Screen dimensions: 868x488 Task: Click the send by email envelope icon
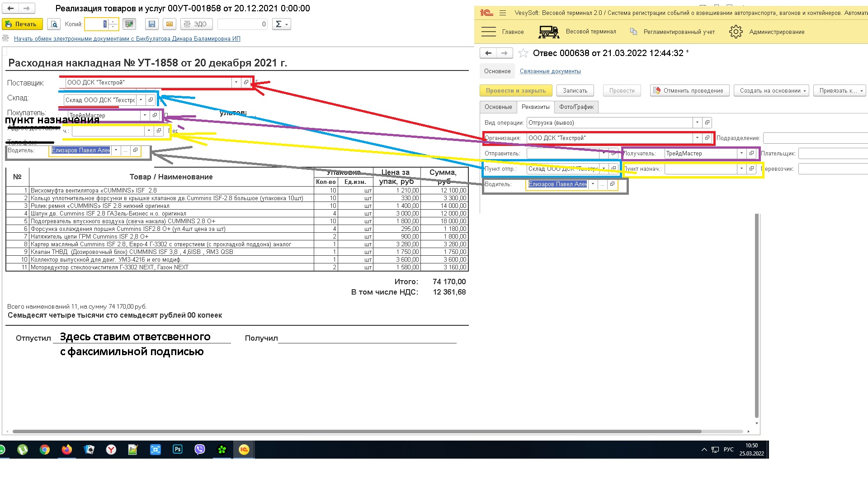(170, 24)
